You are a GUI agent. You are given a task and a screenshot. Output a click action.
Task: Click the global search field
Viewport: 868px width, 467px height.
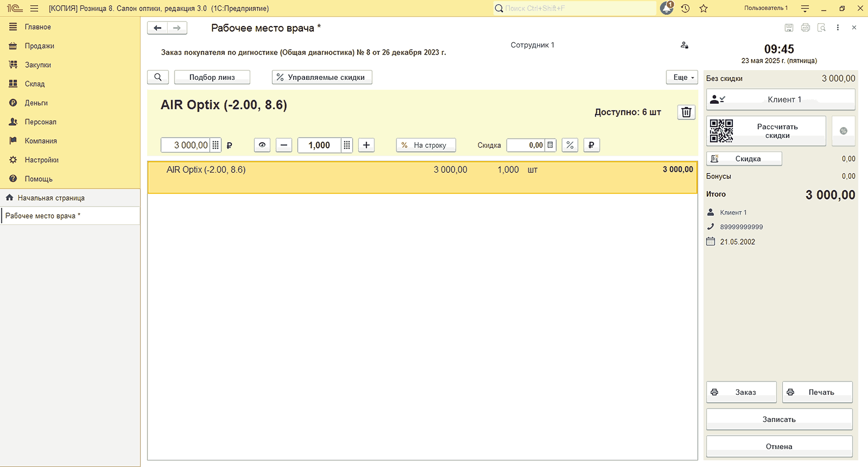point(574,8)
